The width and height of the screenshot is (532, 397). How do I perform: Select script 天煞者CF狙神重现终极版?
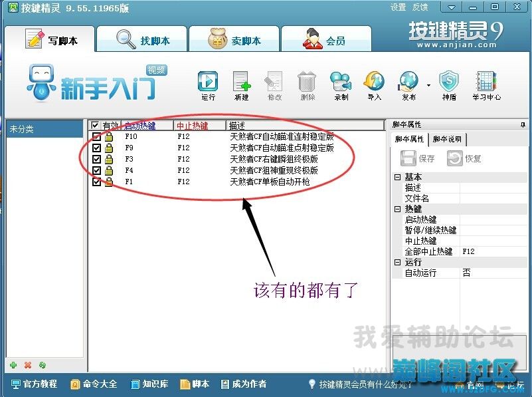[274, 170]
